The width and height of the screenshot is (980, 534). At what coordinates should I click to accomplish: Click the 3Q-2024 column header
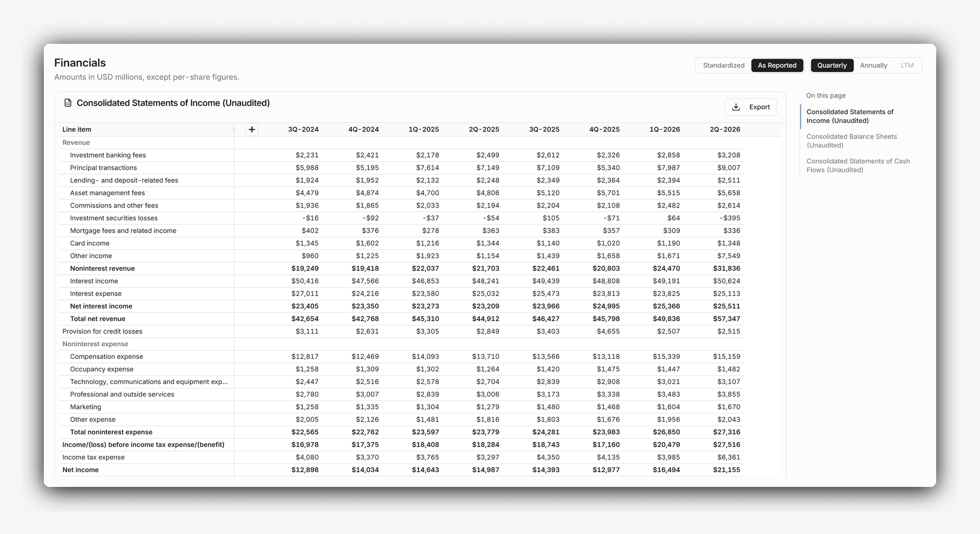point(303,129)
